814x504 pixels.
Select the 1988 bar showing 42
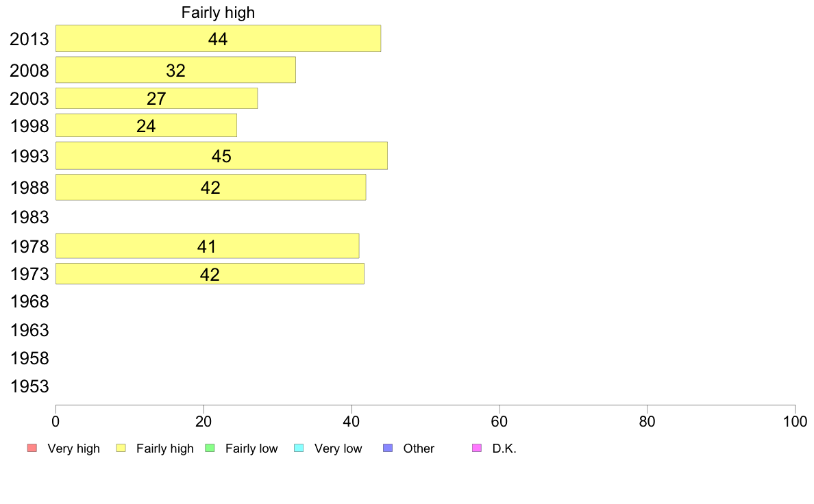pos(210,187)
